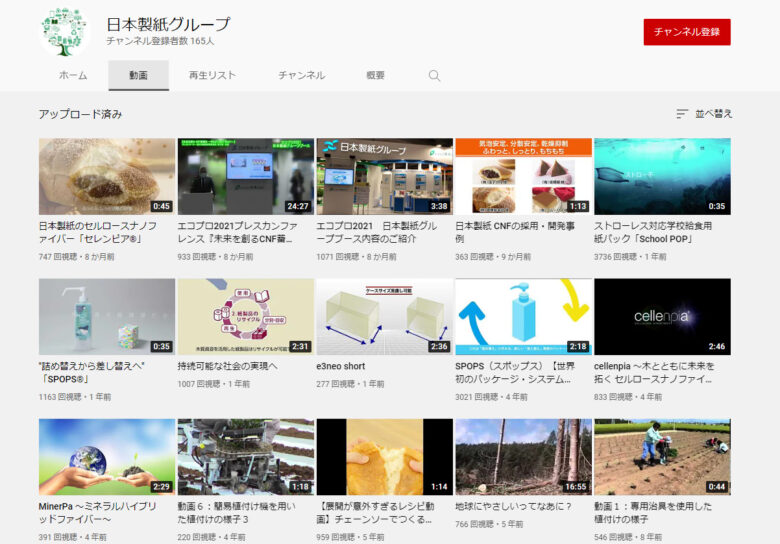The height and width of the screenshot is (544, 780).
Task: Open the cellenpia 2:46 thumbnail
Action: (x=662, y=317)
